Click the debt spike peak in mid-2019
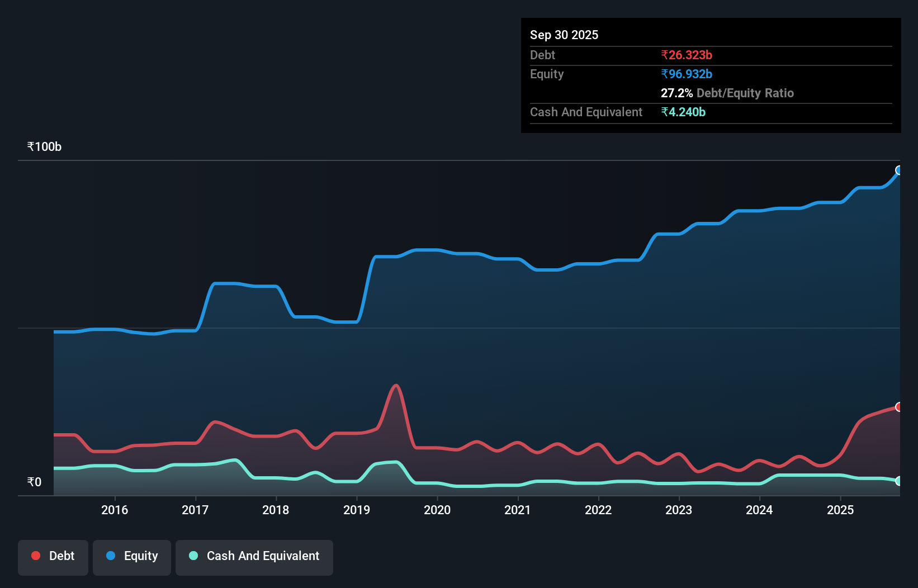This screenshot has height=588, width=918. 396,385
